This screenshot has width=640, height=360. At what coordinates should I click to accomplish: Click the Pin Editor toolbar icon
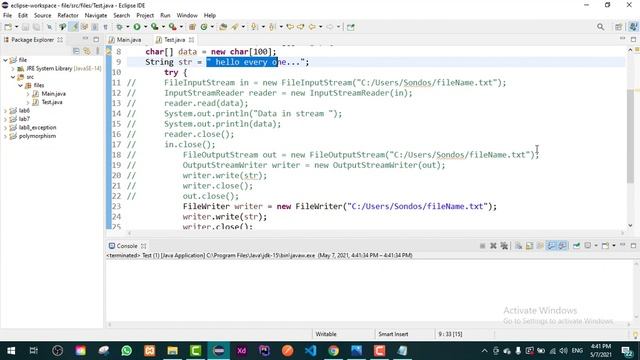(x=351, y=27)
